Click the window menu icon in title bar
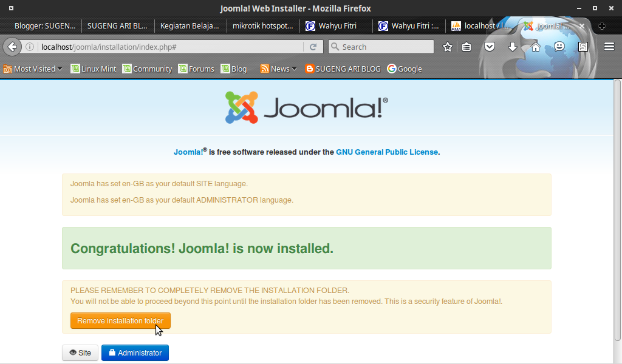The width and height of the screenshot is (622, 364). point(11,8)
